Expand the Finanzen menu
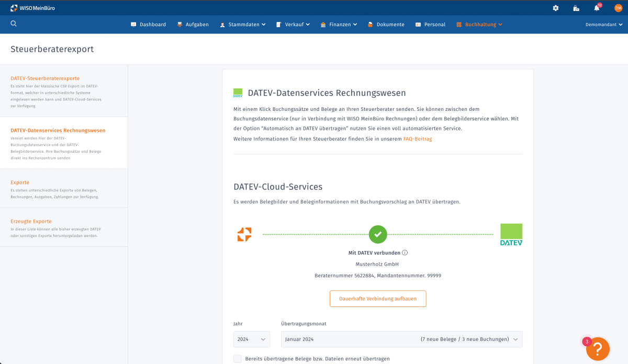 pyautogui.click(x=339, y=25)
